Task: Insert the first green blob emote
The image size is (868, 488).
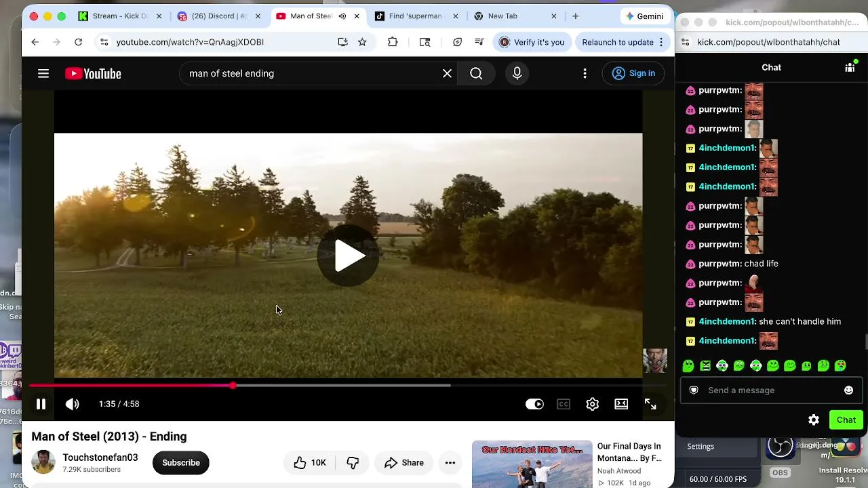Action: [688, 366]
